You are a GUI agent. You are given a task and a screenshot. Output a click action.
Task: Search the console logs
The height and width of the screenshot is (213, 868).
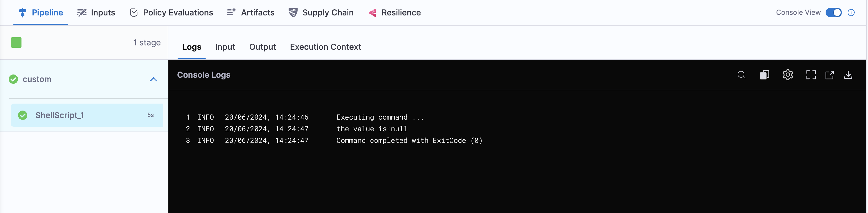[x=741, y=75]
